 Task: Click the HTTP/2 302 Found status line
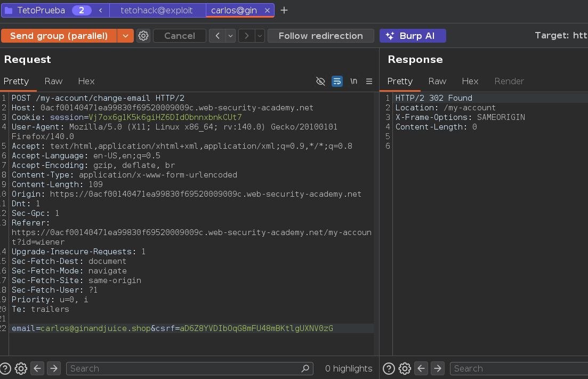pyautogui.click(x=434, y=98)
